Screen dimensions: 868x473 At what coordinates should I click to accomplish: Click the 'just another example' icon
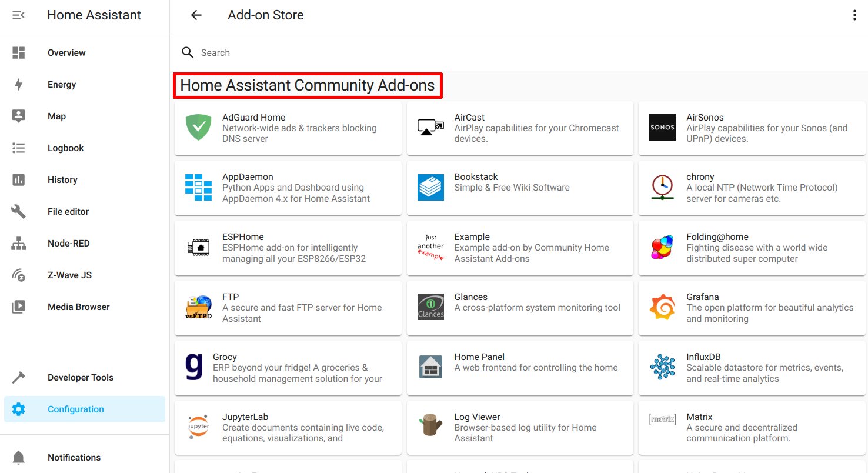point(430,247)
